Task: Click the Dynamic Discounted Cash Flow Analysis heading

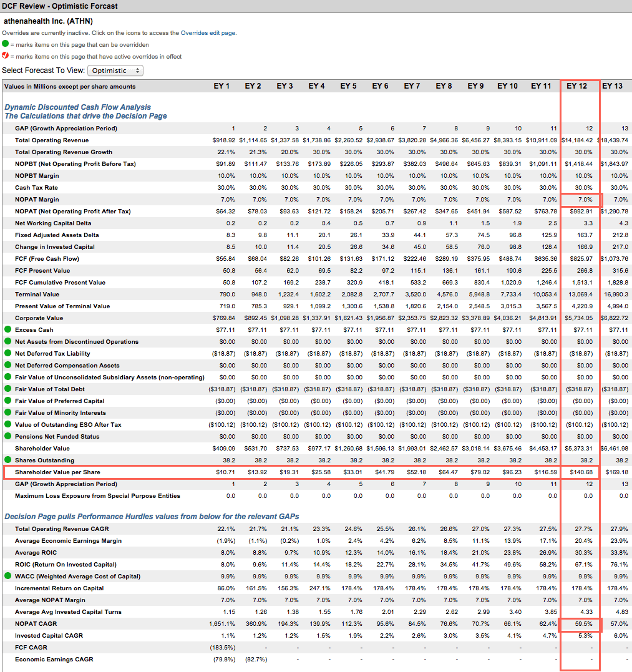Action: pos(77,107)
